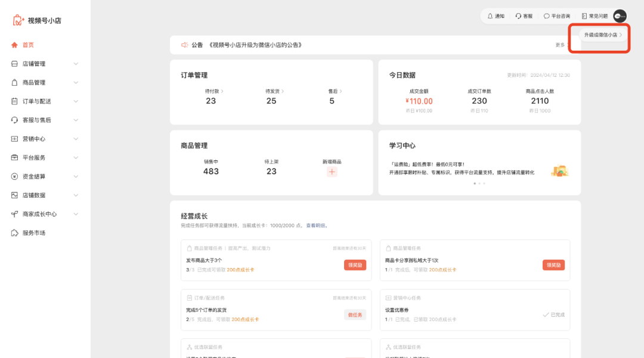Select 商家成长中心 in the sidebar

click(39, 214)
